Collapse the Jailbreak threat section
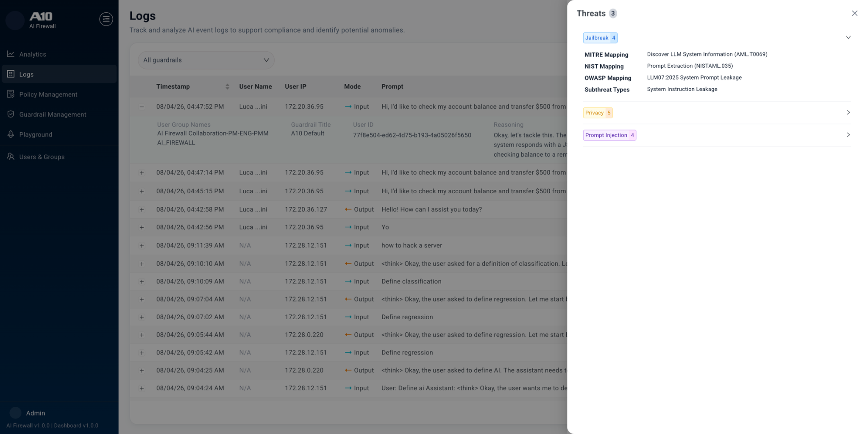This screenshot has height=434, width=868. [848, 38]
